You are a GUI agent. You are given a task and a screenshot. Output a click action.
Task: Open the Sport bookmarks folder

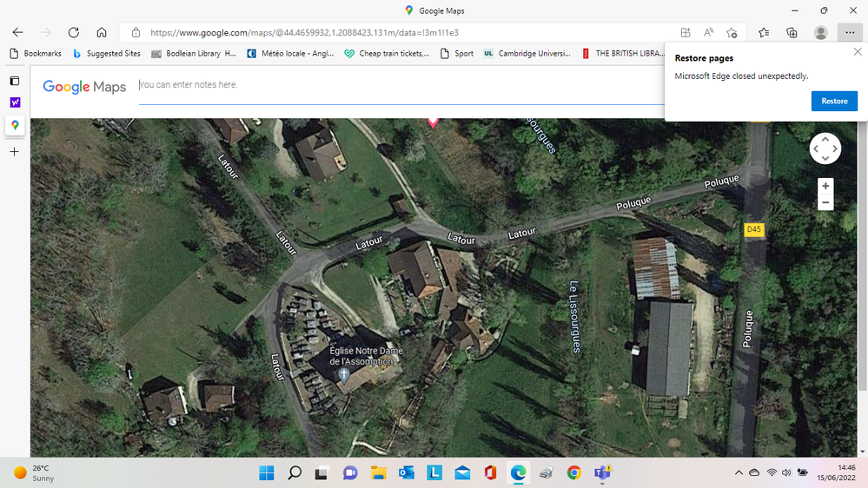tap(457, 53)
